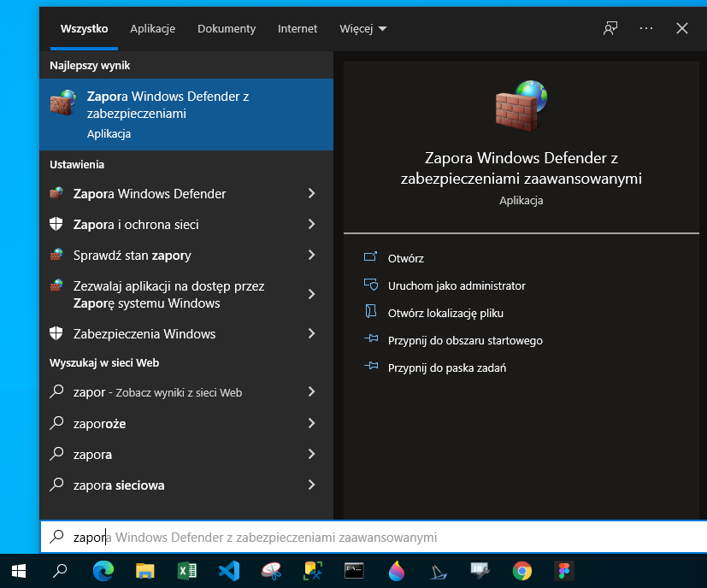Click Przypnij do paska zadań

pos(447,368)
